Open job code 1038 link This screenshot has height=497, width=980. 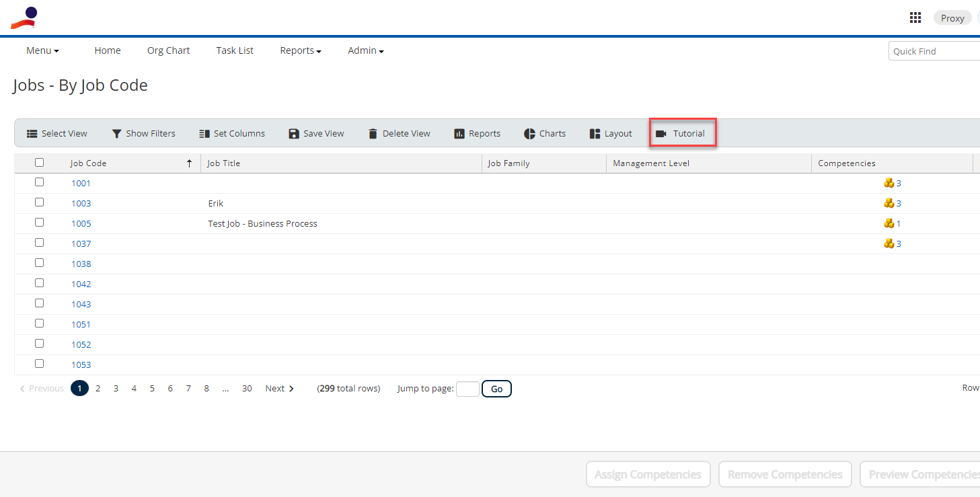tap(81, 264)
